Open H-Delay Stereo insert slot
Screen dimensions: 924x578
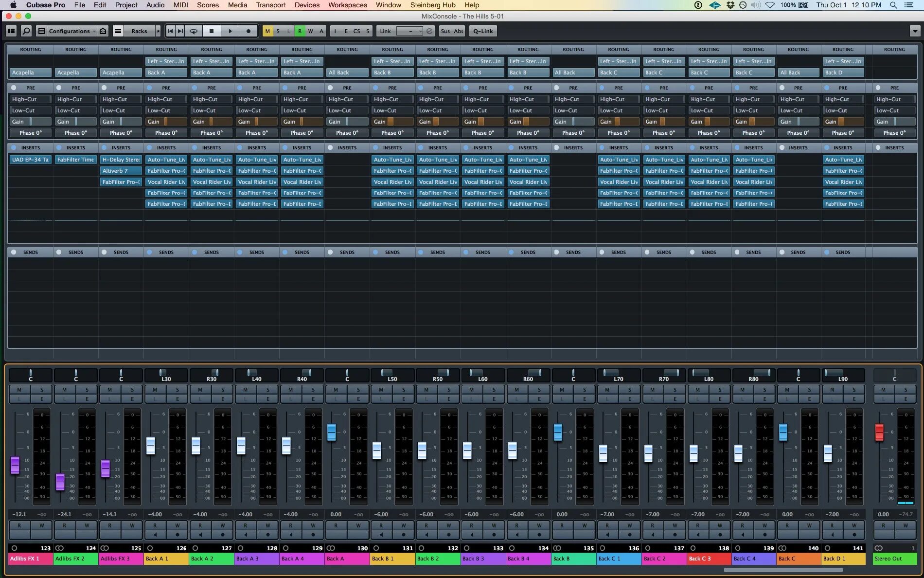click(121, 160)
